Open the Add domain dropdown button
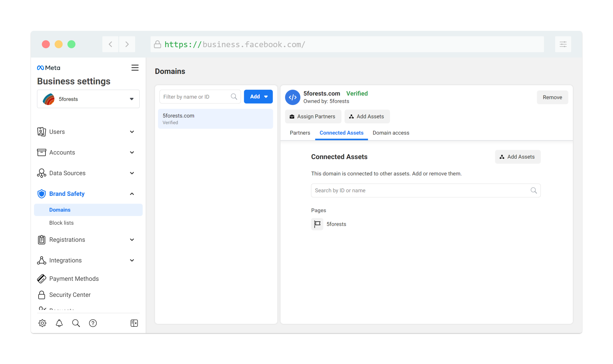The image size is (613, 364). [258, 96]
